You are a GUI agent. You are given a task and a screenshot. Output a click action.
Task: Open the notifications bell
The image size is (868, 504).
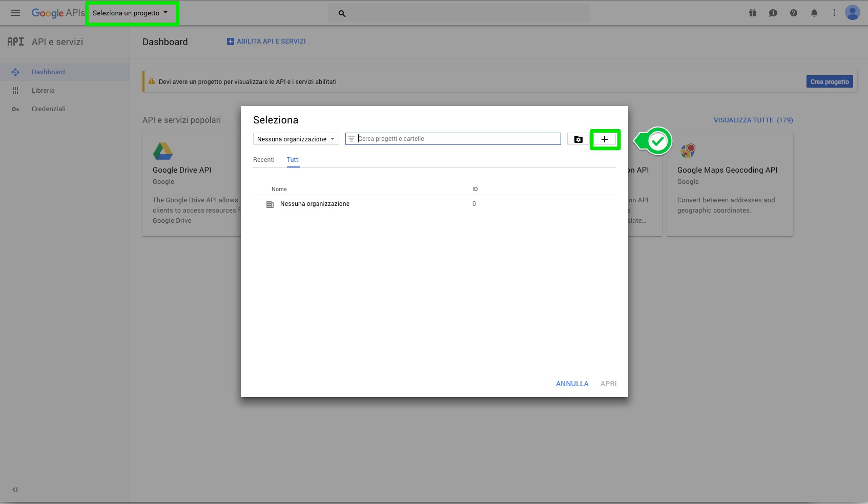click(814, 13)
